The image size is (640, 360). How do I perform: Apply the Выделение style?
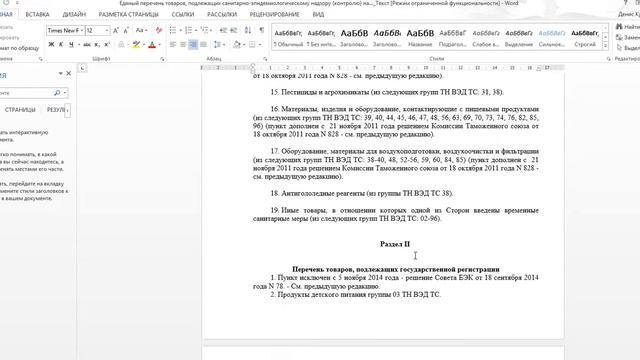(519, 38)
